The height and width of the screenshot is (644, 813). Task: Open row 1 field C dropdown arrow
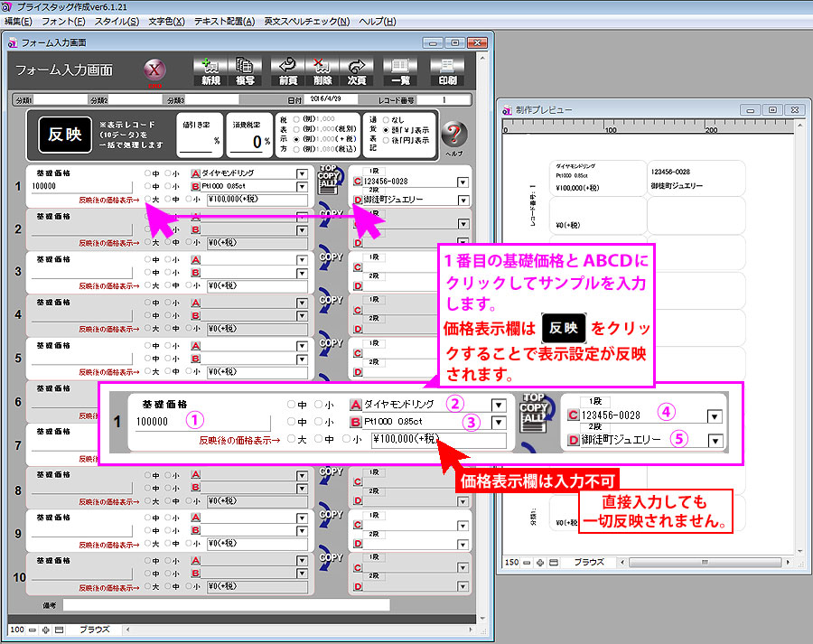pos(463,182)
